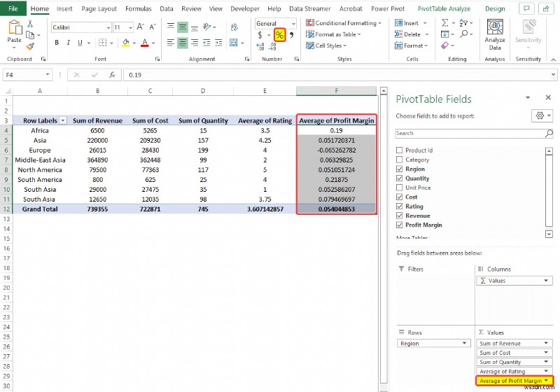Open the Name Box F4 dropdown
The image size is (560, 392).
47,75
